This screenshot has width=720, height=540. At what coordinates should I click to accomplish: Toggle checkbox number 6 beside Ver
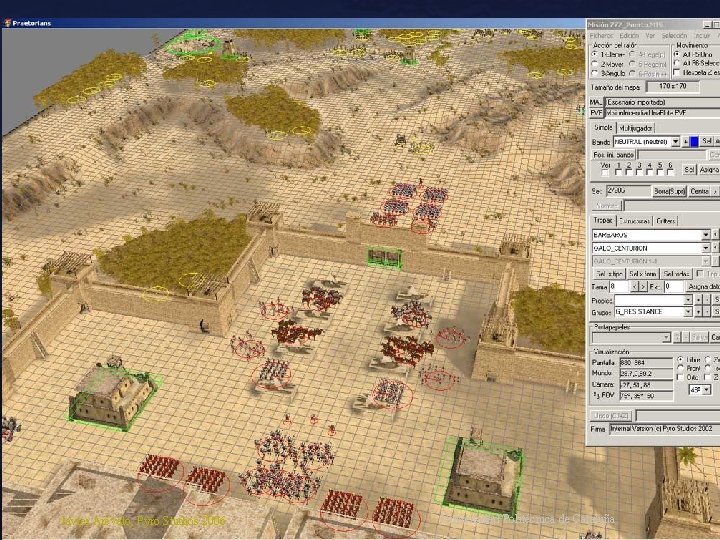(670, 173)
